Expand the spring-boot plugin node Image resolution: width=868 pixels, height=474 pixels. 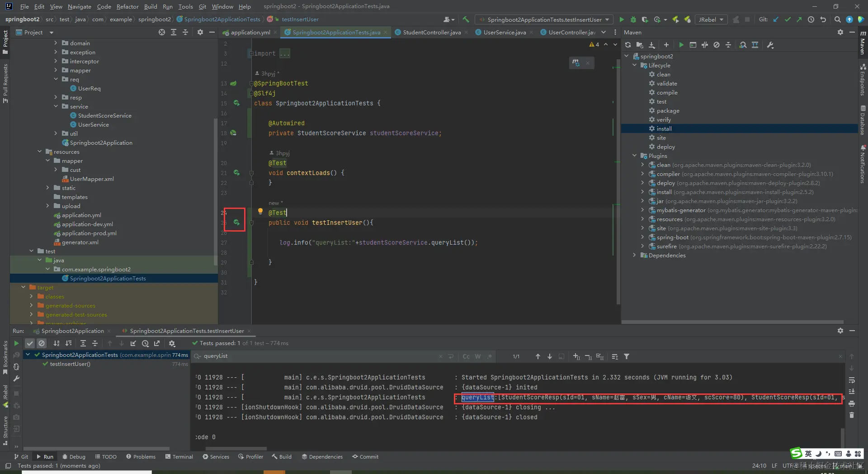643,237
